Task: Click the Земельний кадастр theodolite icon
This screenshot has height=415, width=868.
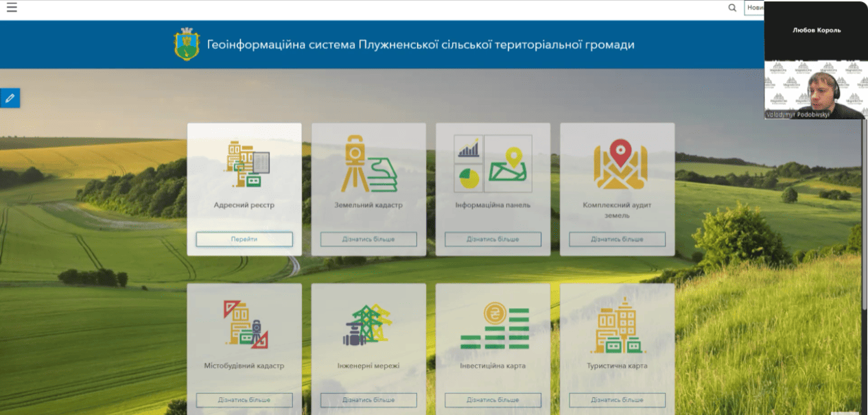Action: click(x=368, y=164)
